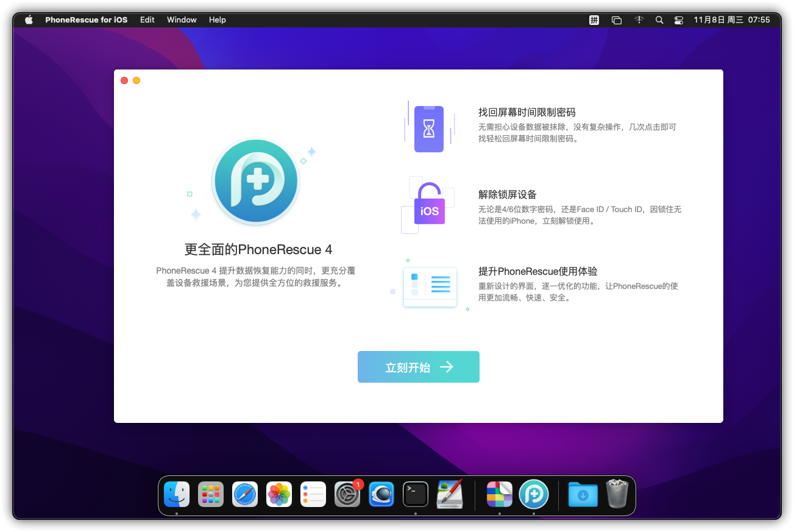Open the colorful grid document app in dock
The image size is (794, 532).
pos(499,494)
